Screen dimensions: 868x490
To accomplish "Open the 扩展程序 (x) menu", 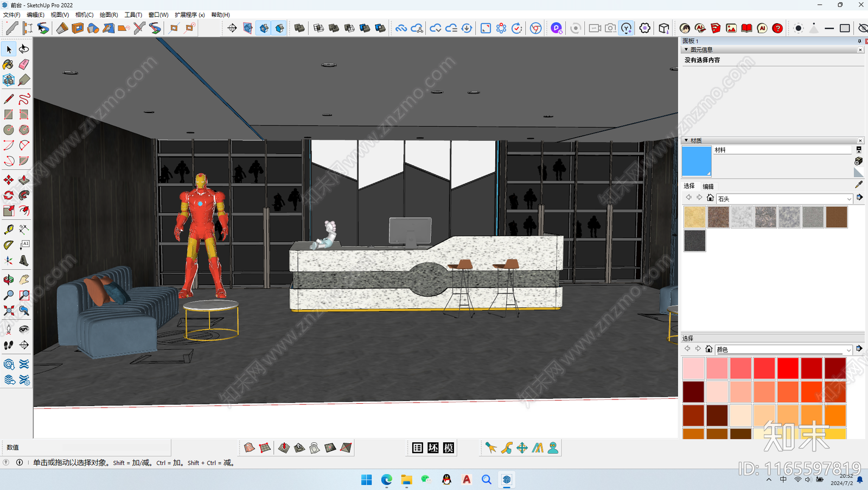I will [189, 15].
